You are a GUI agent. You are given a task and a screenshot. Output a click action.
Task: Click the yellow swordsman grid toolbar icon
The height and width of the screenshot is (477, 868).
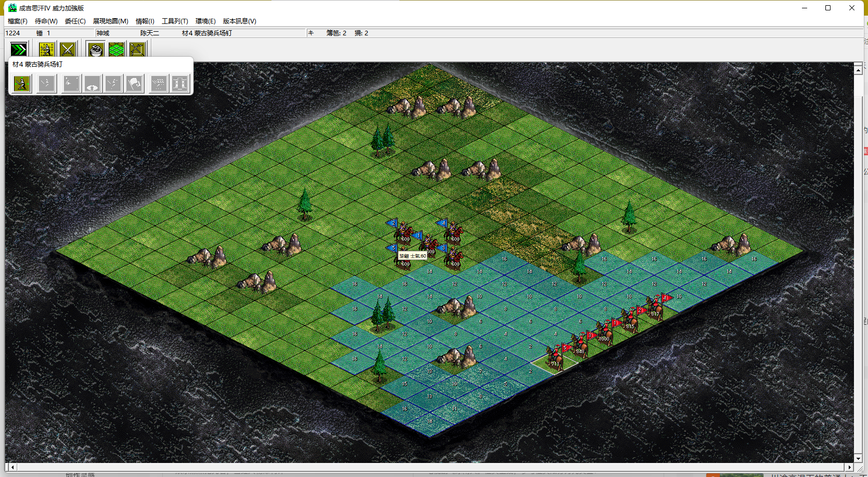(47, 50)
